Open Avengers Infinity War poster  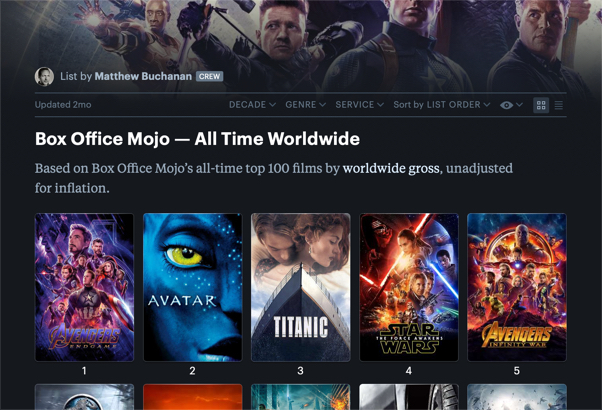point(517,287)
